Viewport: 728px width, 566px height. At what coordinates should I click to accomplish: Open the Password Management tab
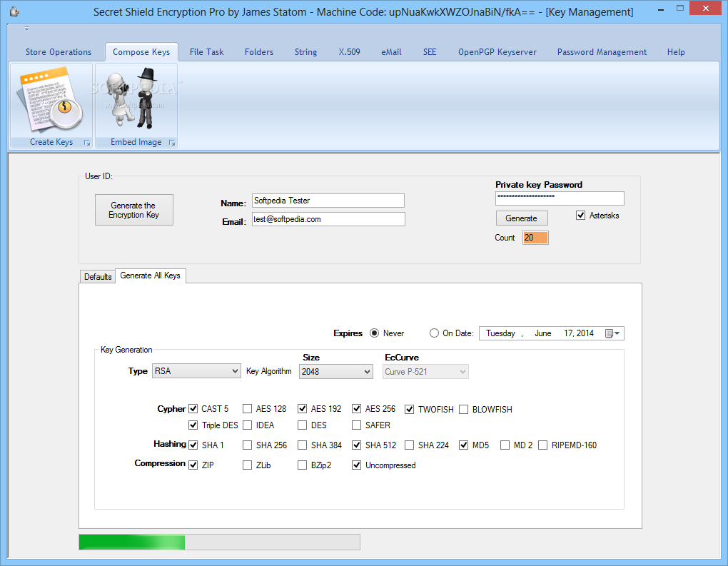point(602,52)
